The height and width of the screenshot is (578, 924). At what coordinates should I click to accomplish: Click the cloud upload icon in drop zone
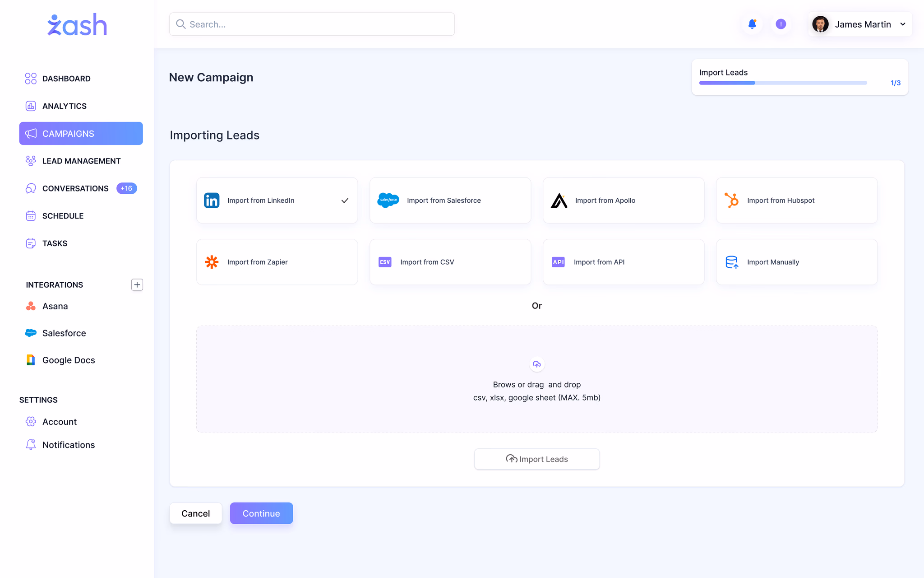[537, 364]
